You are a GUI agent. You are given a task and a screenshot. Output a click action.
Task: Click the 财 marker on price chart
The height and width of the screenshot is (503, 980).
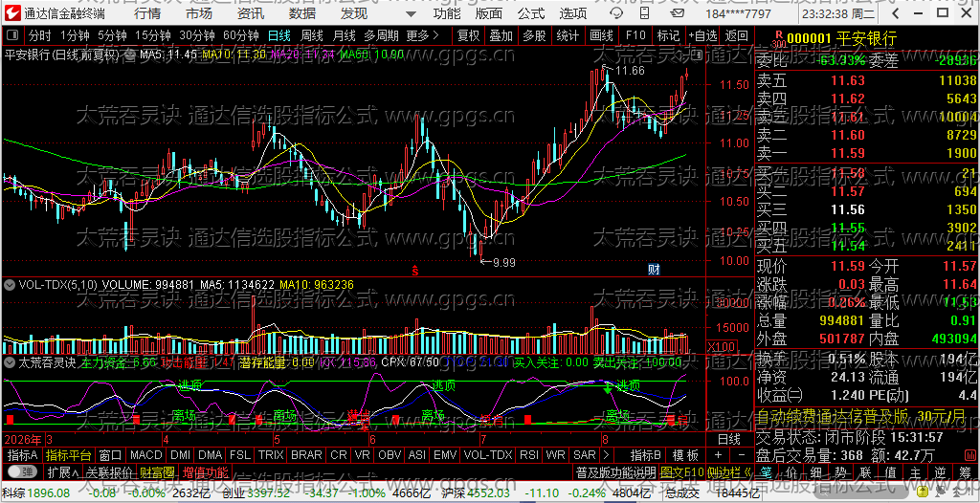click(x=654, y=270)
